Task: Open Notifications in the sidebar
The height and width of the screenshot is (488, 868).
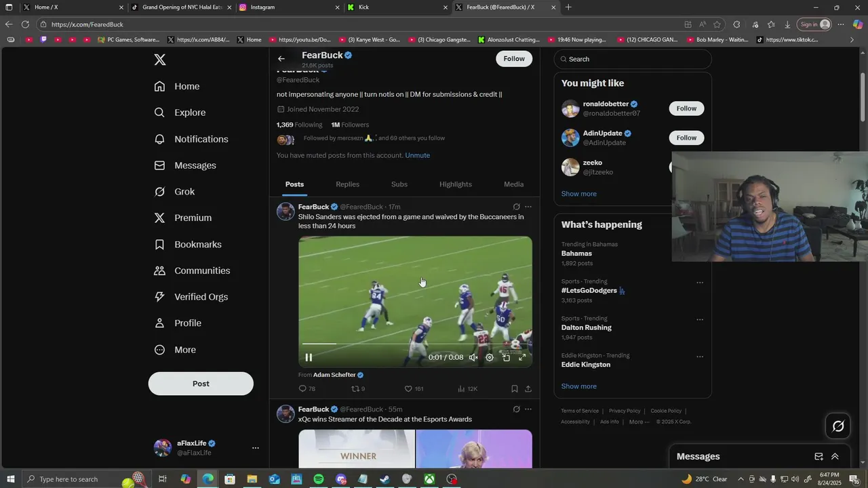Action: [191, 139]
